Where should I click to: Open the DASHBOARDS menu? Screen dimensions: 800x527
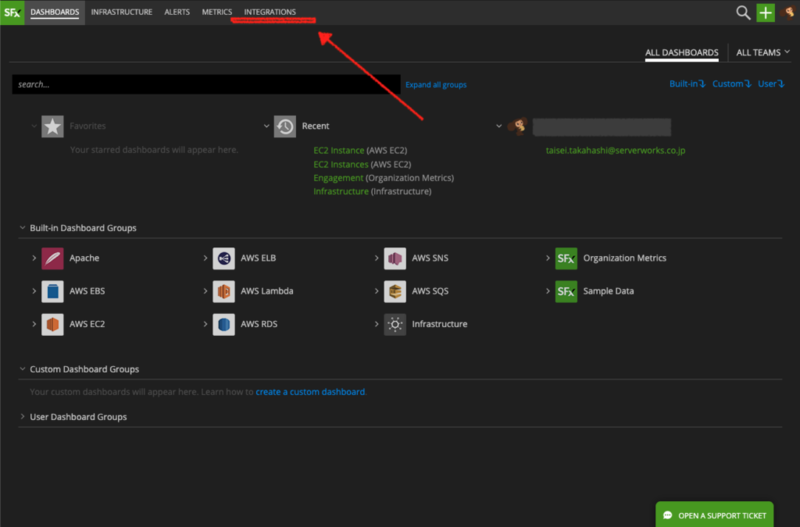click(x=55, y=12)
